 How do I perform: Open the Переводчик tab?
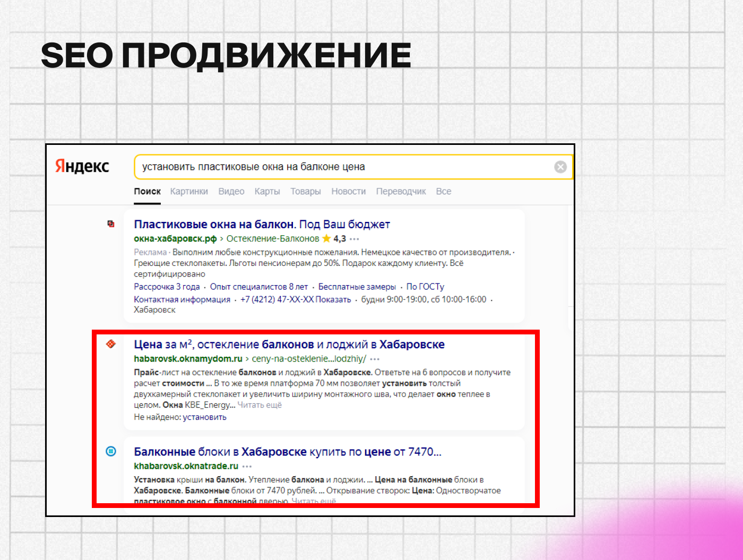401,191
